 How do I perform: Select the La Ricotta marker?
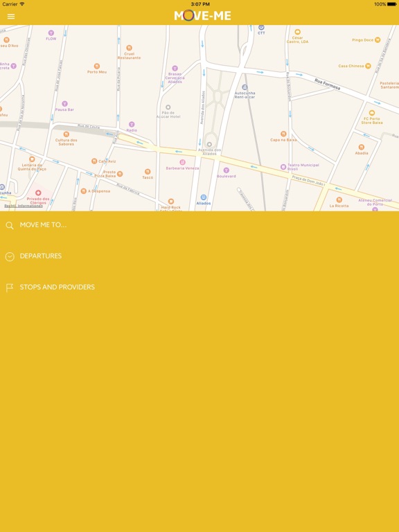pyautogui.click(x=339, y=199)
